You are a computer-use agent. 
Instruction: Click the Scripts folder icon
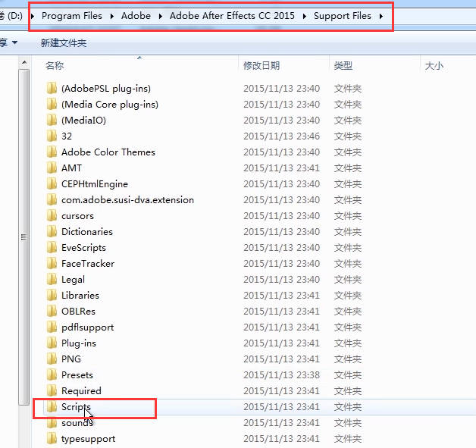[x=52, y=407]
